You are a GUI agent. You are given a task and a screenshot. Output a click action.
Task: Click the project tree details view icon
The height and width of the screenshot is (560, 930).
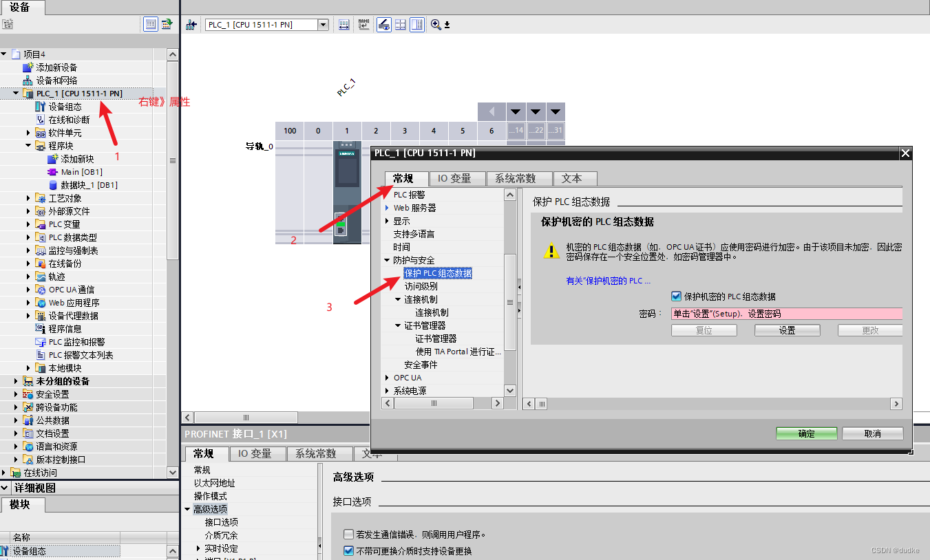click(151, 24)
